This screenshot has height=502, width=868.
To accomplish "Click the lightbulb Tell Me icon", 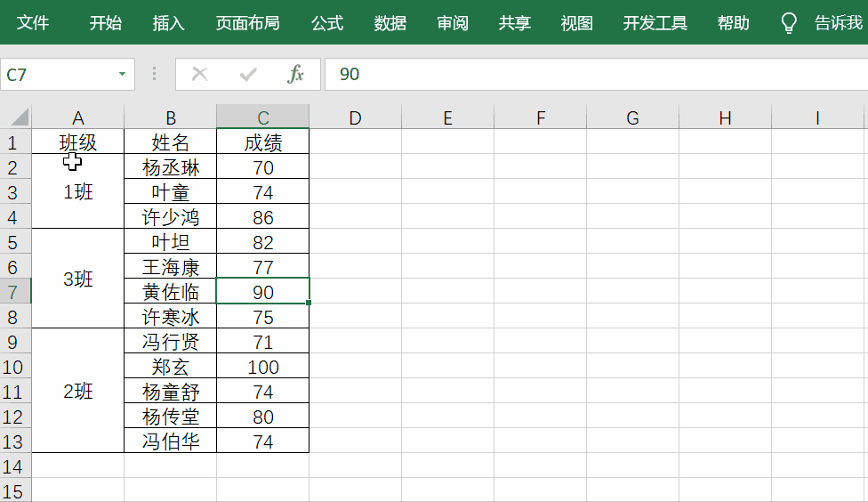I will tap(788, 23).
